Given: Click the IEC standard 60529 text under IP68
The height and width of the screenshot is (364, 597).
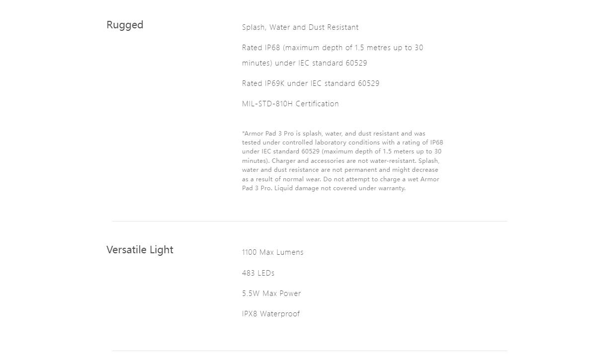Looking at the screenshot, I should [x=333, y=63].
